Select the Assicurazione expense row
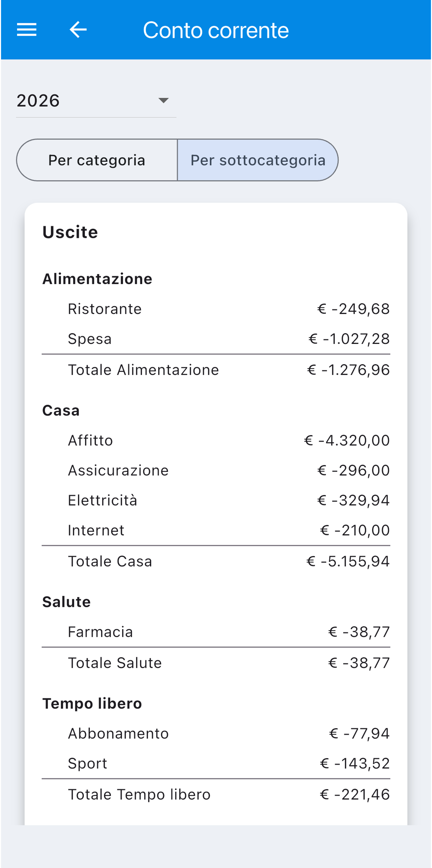432x868 pixels. (216, 470)
